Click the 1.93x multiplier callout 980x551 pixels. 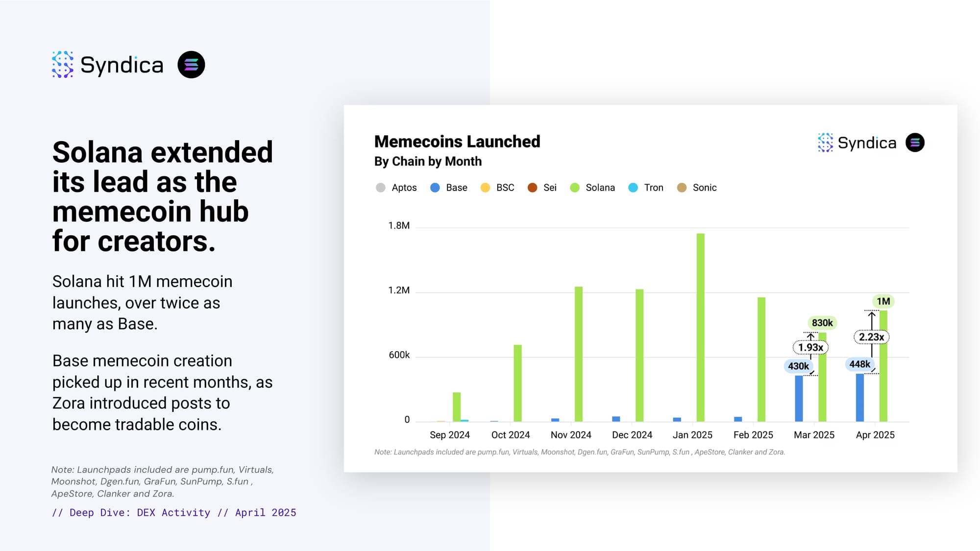pyautogui.click(x=810, y=347)
